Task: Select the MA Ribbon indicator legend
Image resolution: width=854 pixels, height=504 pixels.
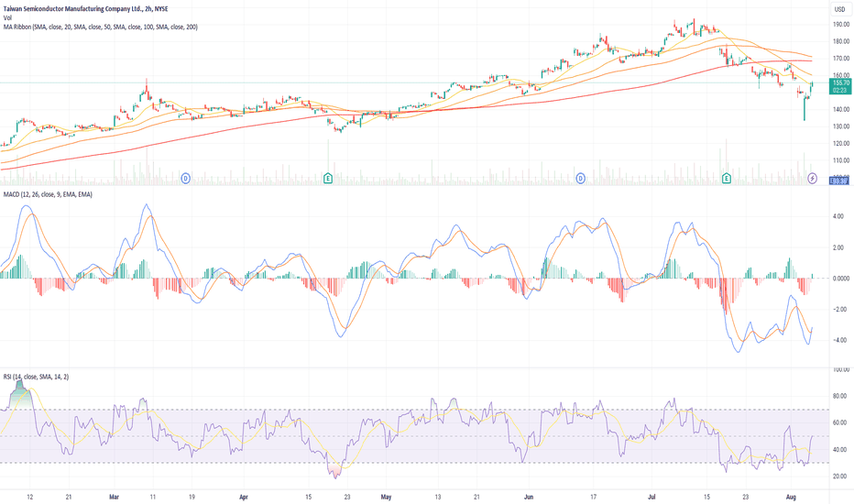Action: [x=101, y=27]
